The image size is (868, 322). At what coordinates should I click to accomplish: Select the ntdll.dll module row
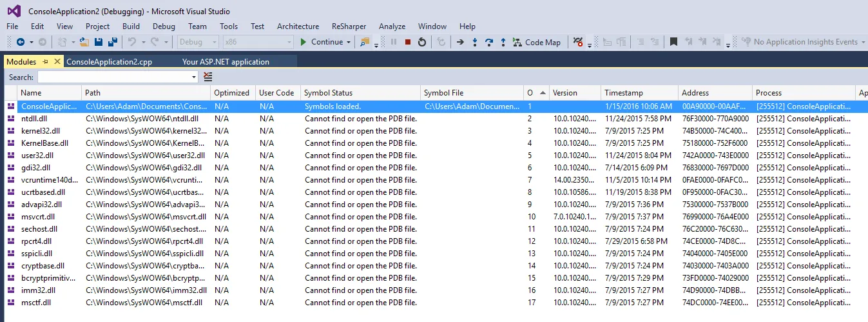click(x=434, y=119)
